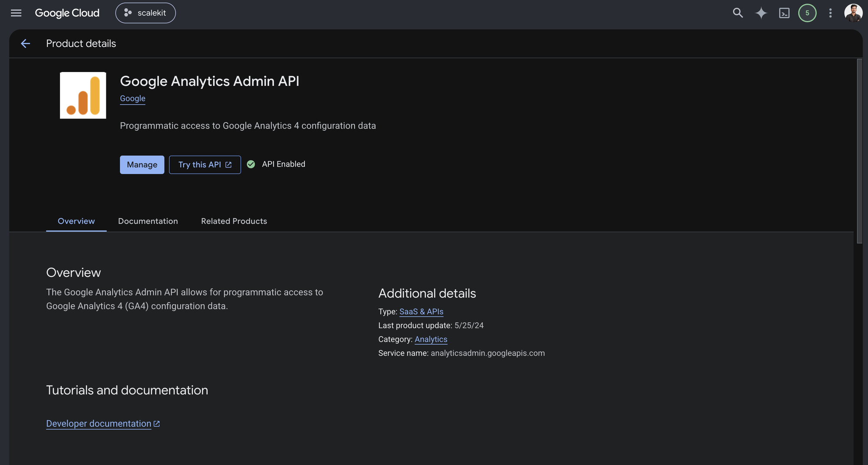Click the green API Enabled checkmark icon
Viewport: 868px width, 465px height.
[x=251, y=164]
